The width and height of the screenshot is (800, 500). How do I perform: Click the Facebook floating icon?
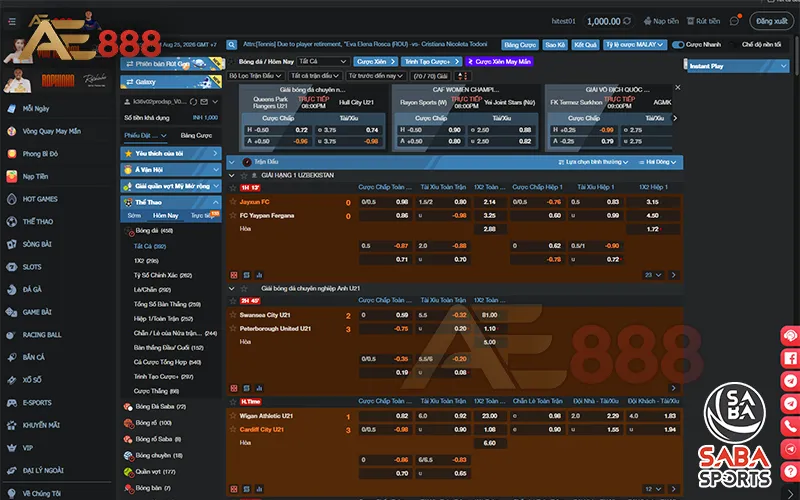coord(790,358)
